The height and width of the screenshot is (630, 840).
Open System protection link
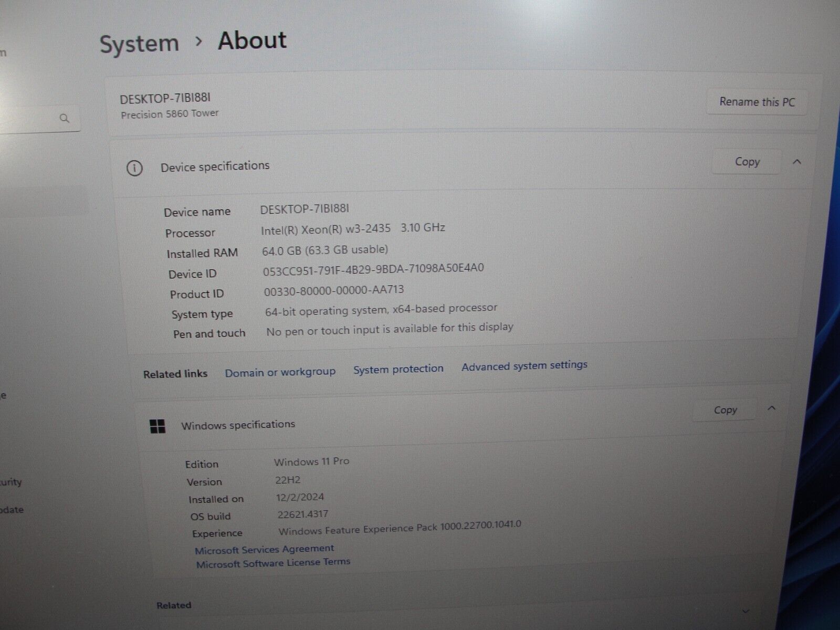[x=398, y=369]
